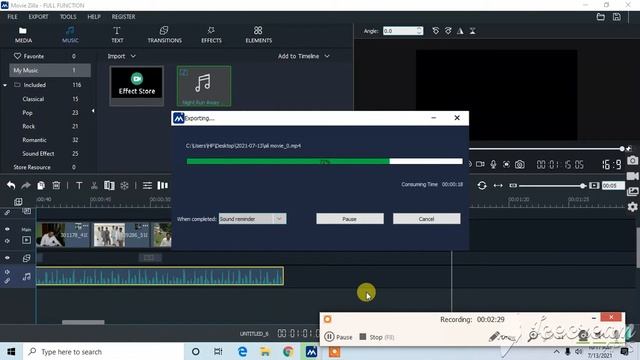Cancel the export in the Exporting dialog

427,219
